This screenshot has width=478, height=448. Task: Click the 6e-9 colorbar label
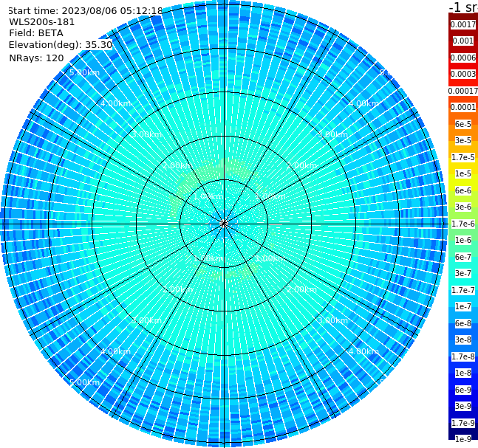point(463,390)
